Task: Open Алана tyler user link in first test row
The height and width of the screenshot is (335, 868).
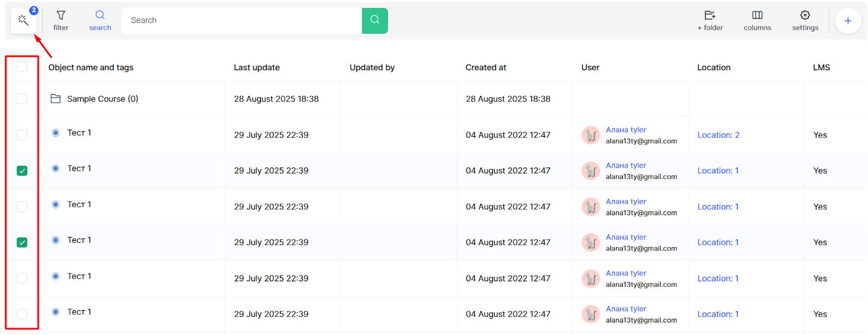Action: click(x=626, y=130)
